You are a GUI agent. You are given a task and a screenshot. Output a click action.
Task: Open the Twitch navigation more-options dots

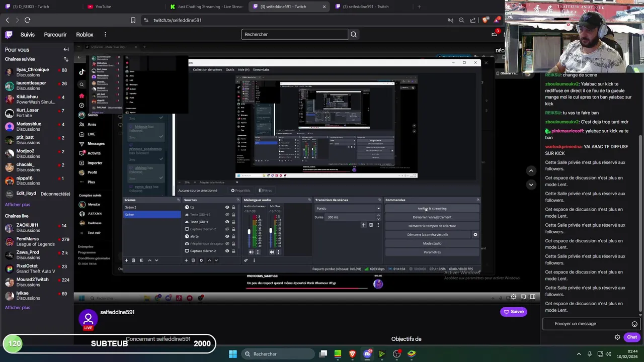pyautogui.click(x=105, y=34)
